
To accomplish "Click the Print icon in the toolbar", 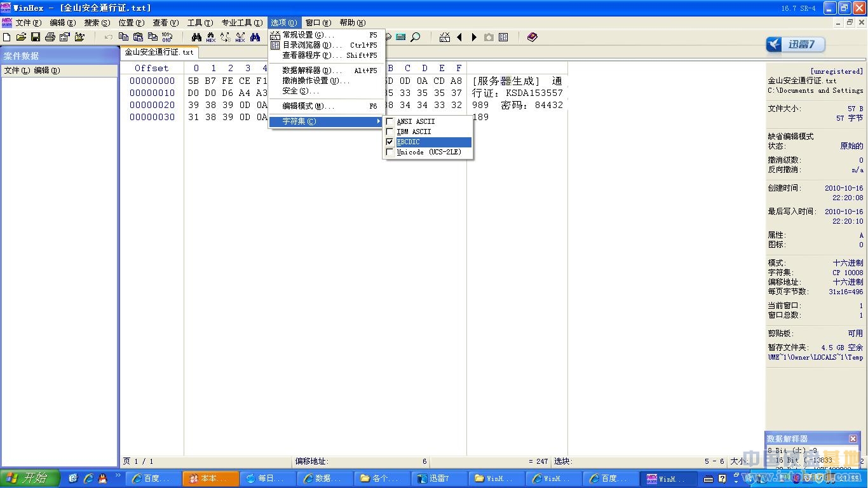I will pos(50,37).
